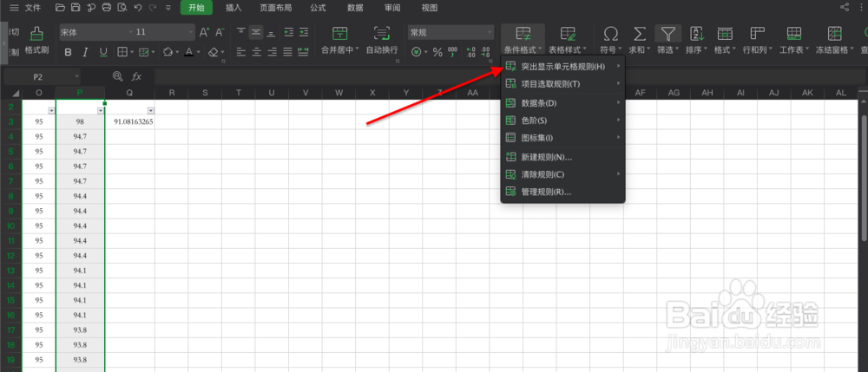
Task: Open the font size dropdown showing 11
Action: [191, 32]
